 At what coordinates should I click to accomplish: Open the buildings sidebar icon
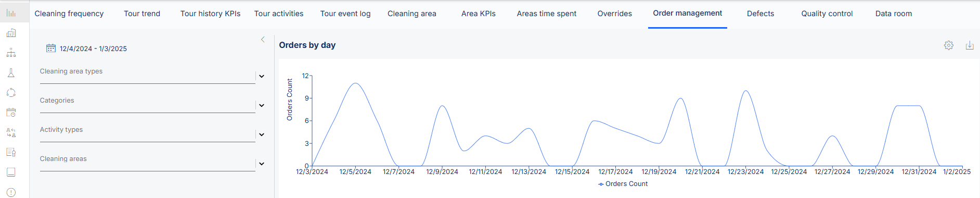coord(11,33)
